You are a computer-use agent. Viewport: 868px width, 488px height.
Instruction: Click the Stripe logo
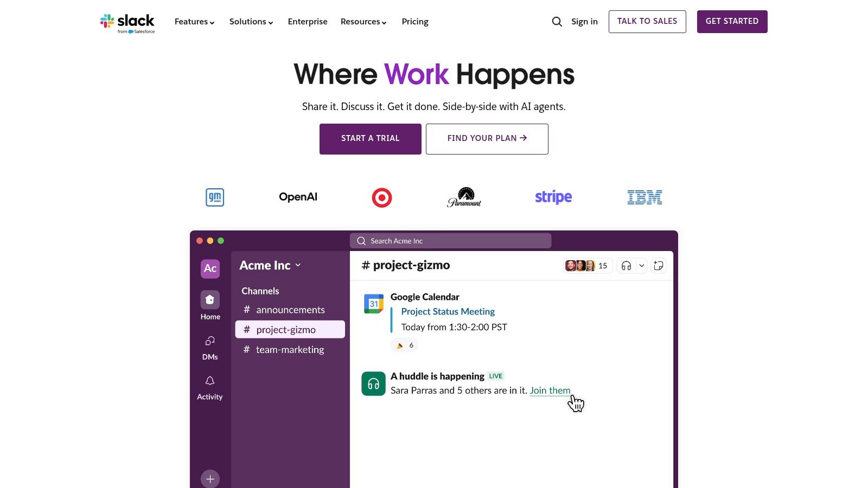pos(553,197)
